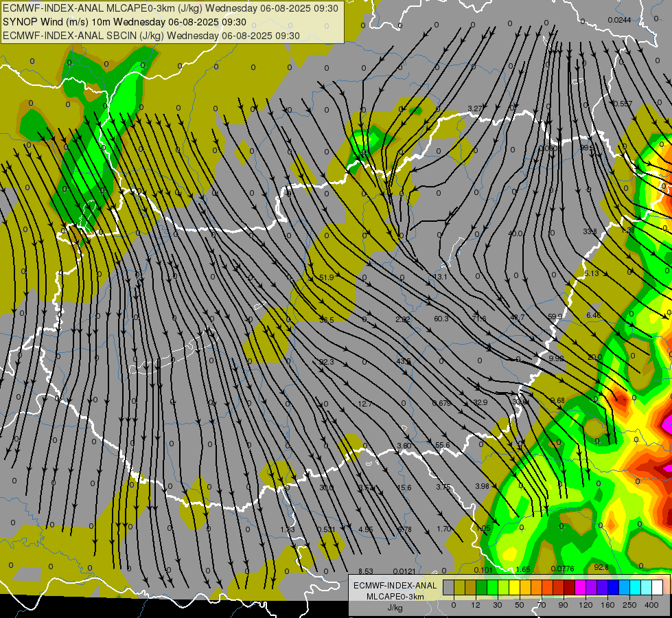This screenshot has height=618, width=672.
Task: Click the map value 15.6
Action: click(404, 488)
